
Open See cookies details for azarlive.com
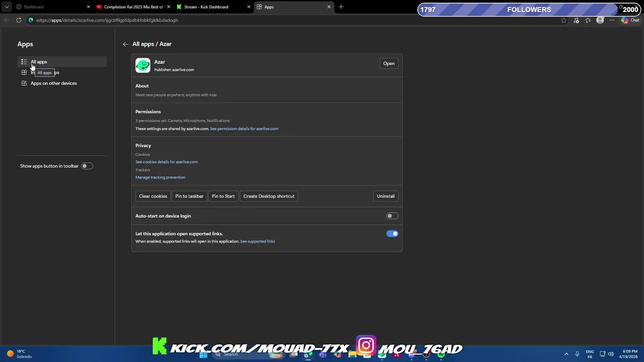(x=167, y=162)
